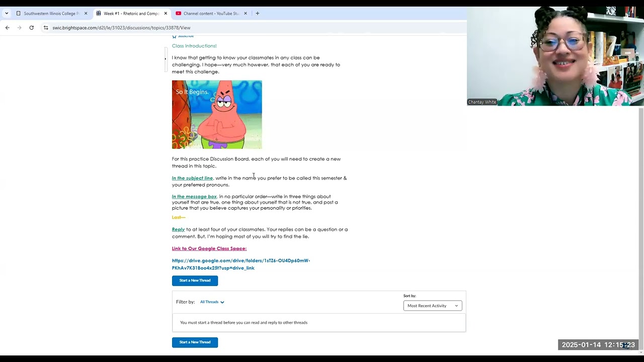
Task: Click 'You must start a thread' notice
Action: tap(244, 323)
